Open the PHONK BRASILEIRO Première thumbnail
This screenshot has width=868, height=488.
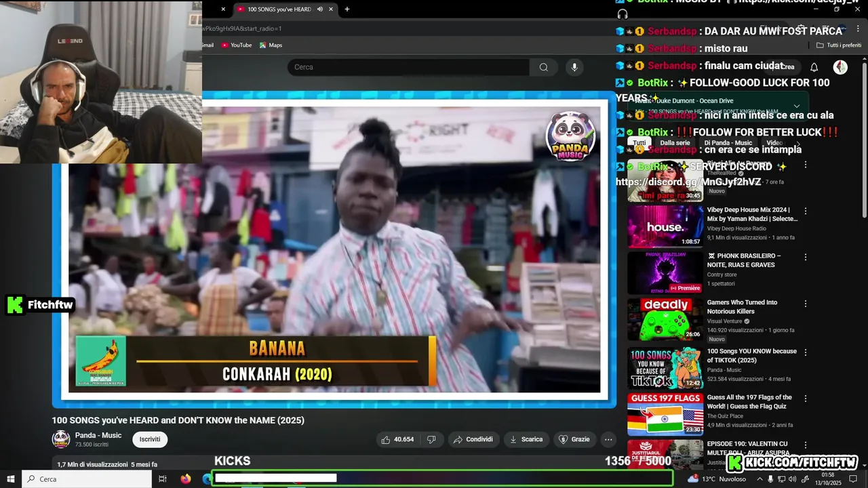[x=665, y=272]
